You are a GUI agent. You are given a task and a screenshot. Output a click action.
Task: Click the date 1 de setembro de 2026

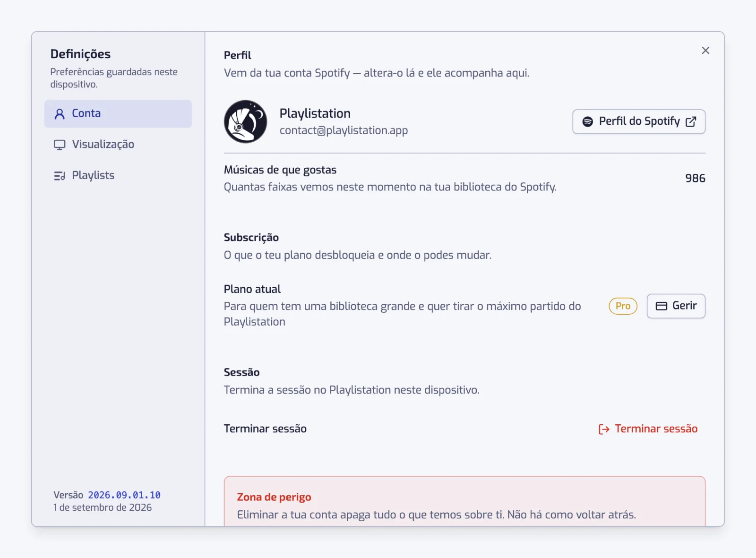pos(103,507)
